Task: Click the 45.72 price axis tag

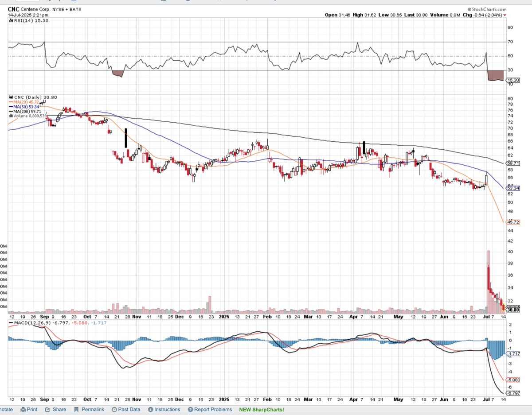Action: click(513, 222)
